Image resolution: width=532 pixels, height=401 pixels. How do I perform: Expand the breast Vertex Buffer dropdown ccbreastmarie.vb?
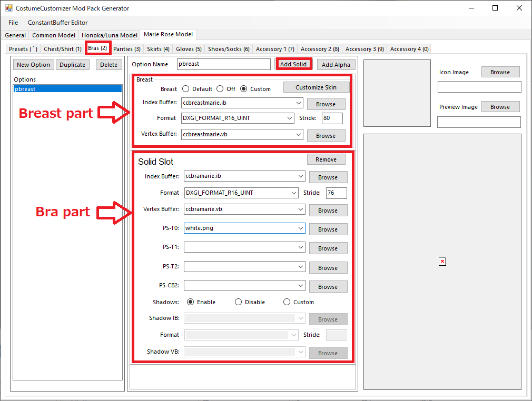pos(298,135)
